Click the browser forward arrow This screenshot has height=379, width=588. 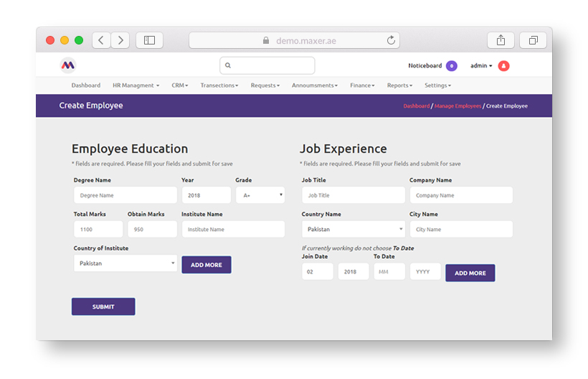120,40
